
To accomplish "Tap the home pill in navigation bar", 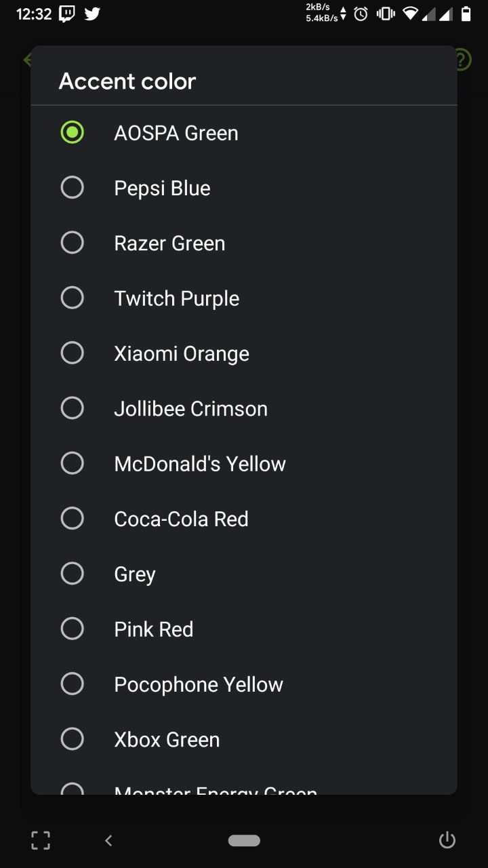I will point(244,841).
